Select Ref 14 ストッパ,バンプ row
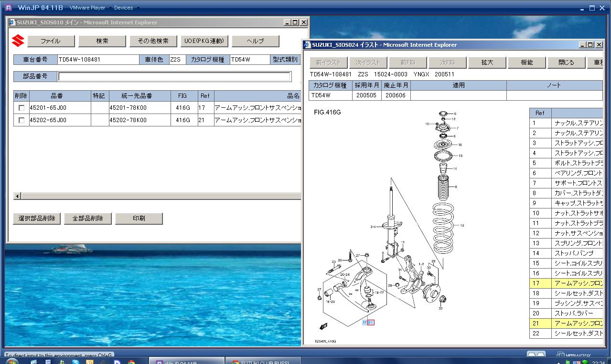Screen dimensions: 611x364 pos(566,253)
